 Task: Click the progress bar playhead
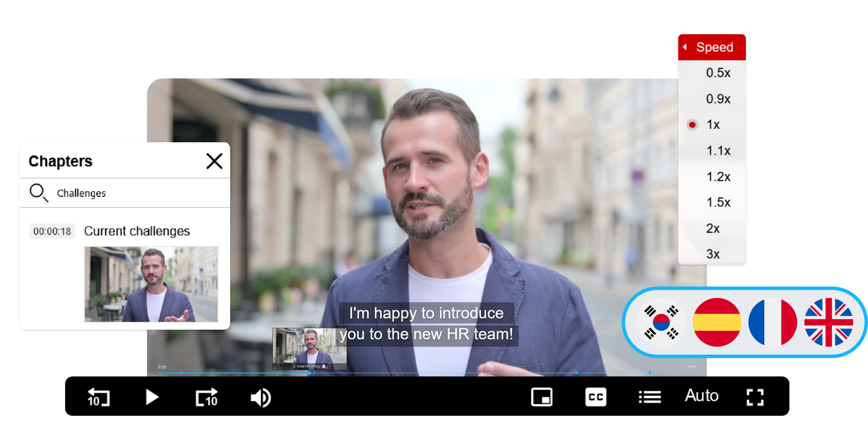[309, 373]
